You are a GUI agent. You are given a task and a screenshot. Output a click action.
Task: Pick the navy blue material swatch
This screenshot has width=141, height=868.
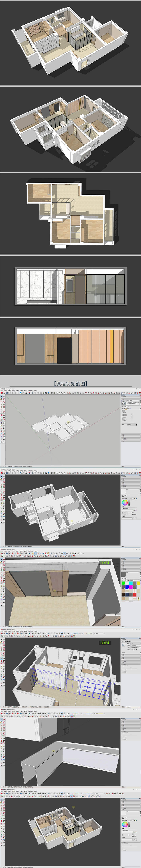coord(127,595)
